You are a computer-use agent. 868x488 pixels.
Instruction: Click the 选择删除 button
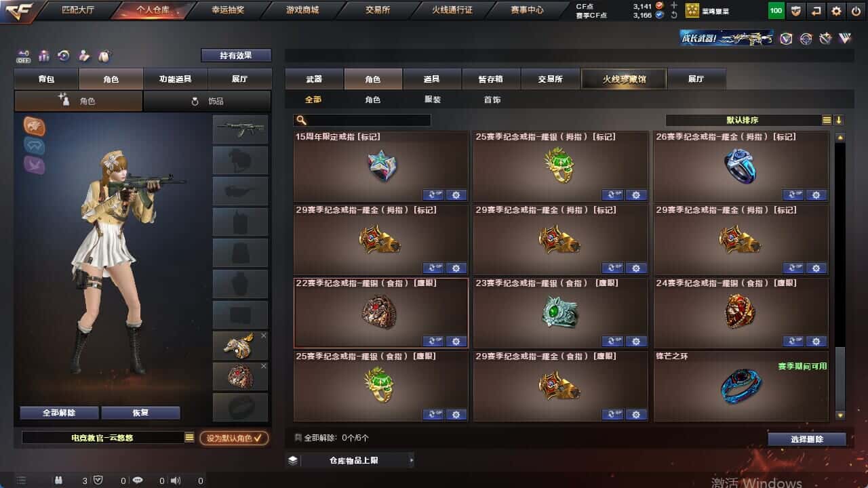[807, 439]
